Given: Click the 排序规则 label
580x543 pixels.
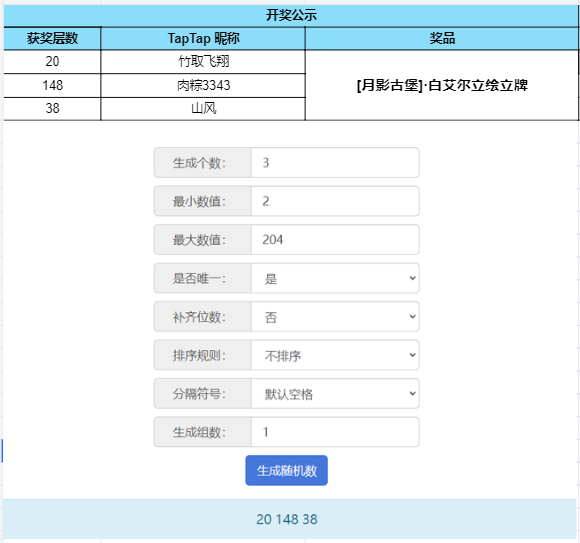Looking at the screenshot, I should pos(203,355).
